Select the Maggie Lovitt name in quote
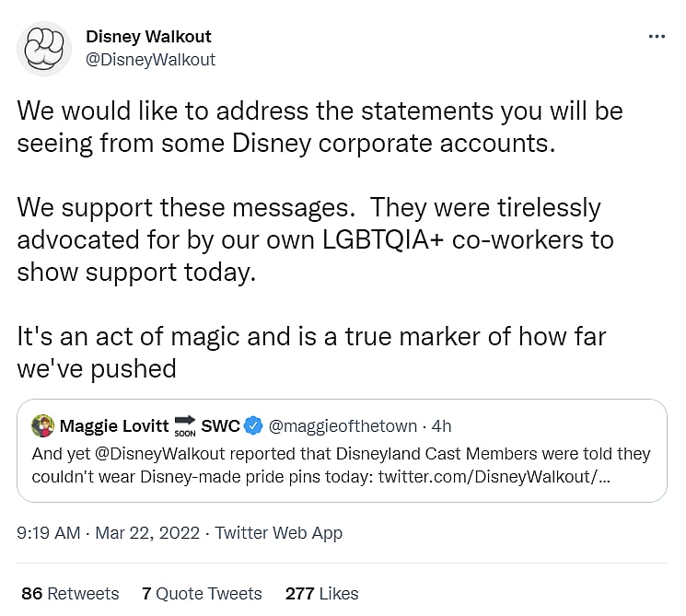Image resolution: width=686 pixels, height=616 pixels. (x=113, y=425)
